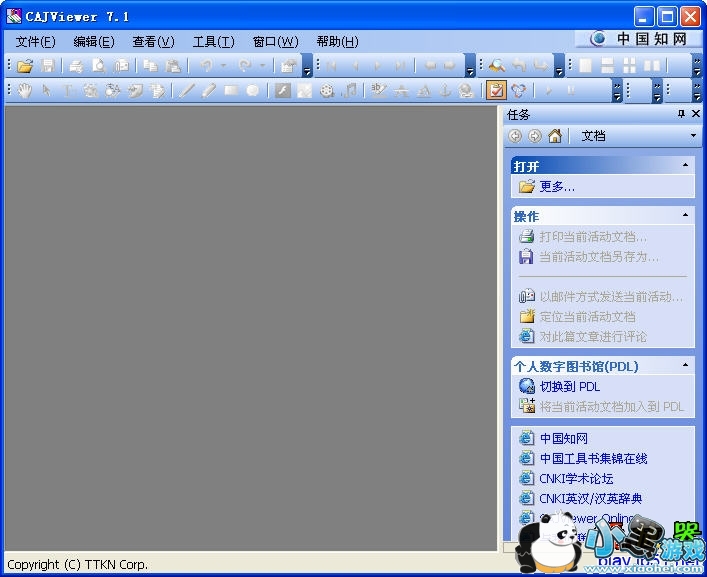
Task: Click the Save floppy disk icon
Action: point(48,66)
